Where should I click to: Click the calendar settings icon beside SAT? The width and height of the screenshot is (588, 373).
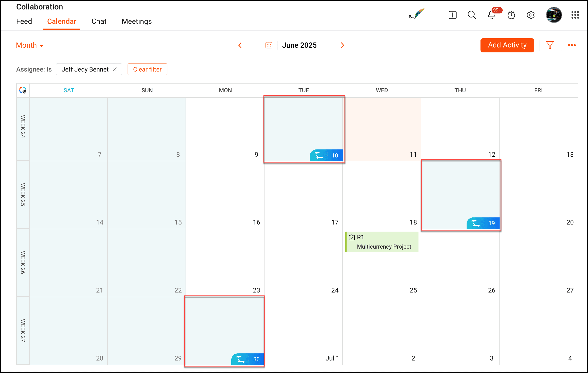(23, 90)
